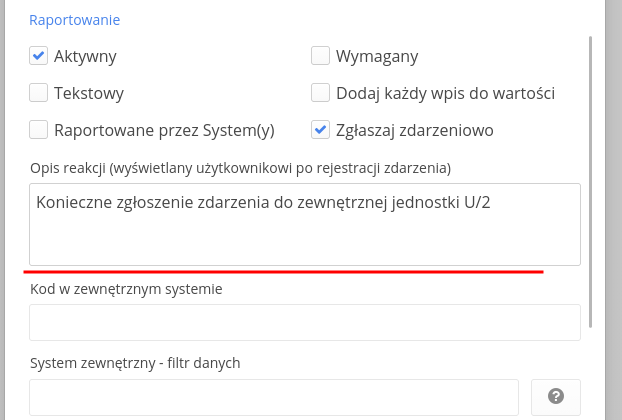Disable the Zgłaszaj zdarzeniowo checkbox
This screenshot has height=420, width=622.
point(320,129)
